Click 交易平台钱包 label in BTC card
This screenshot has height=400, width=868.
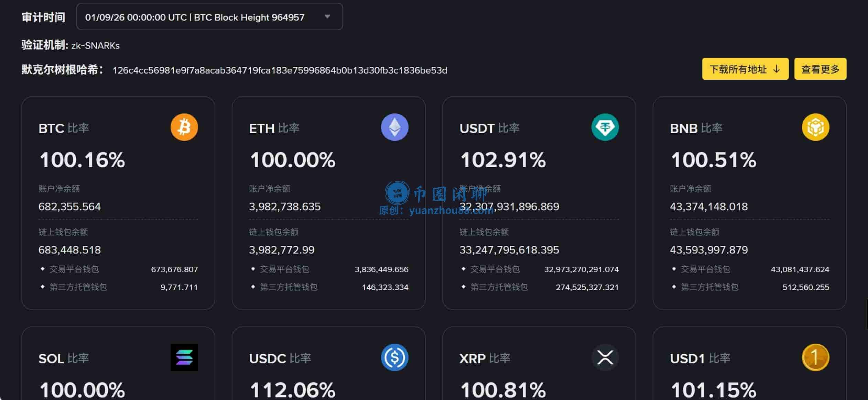74,269
